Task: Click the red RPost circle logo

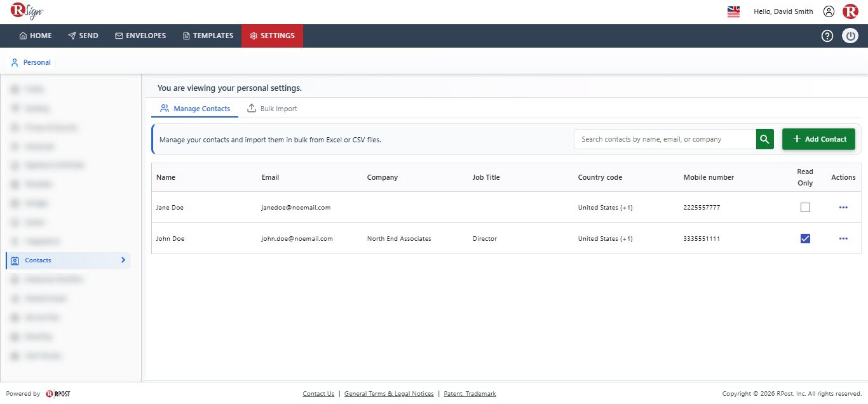Action: pyautogui.click(x=850, y=11)
